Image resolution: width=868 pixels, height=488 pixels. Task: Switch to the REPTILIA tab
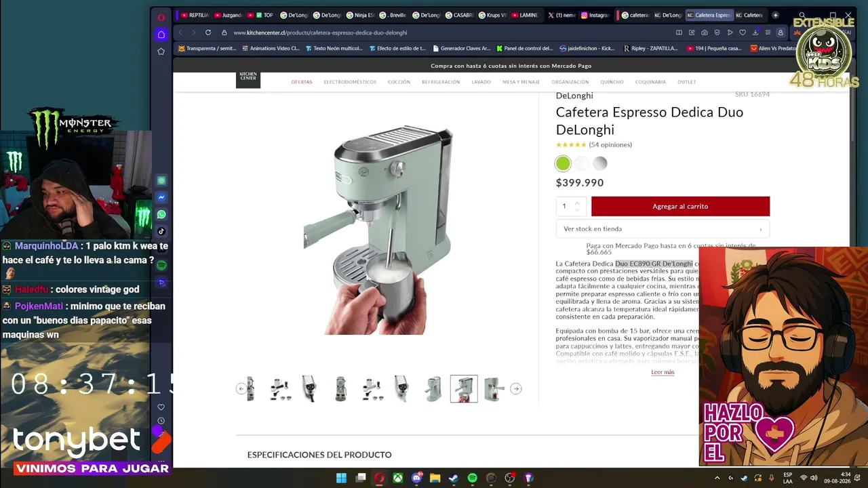(195, 15)
